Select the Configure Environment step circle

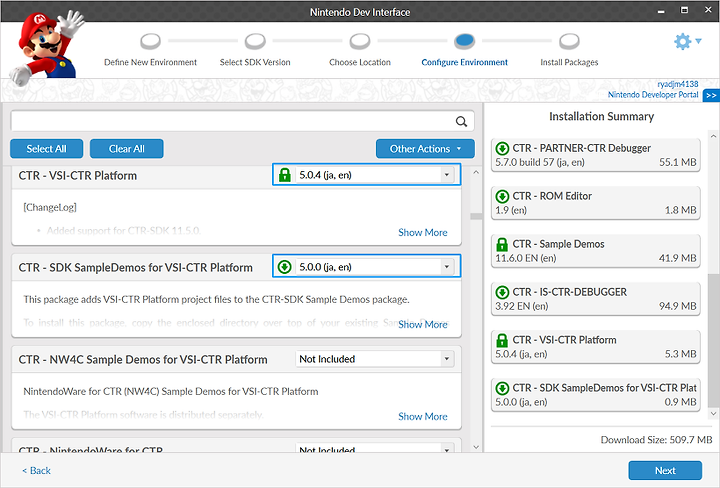[464, 41]
